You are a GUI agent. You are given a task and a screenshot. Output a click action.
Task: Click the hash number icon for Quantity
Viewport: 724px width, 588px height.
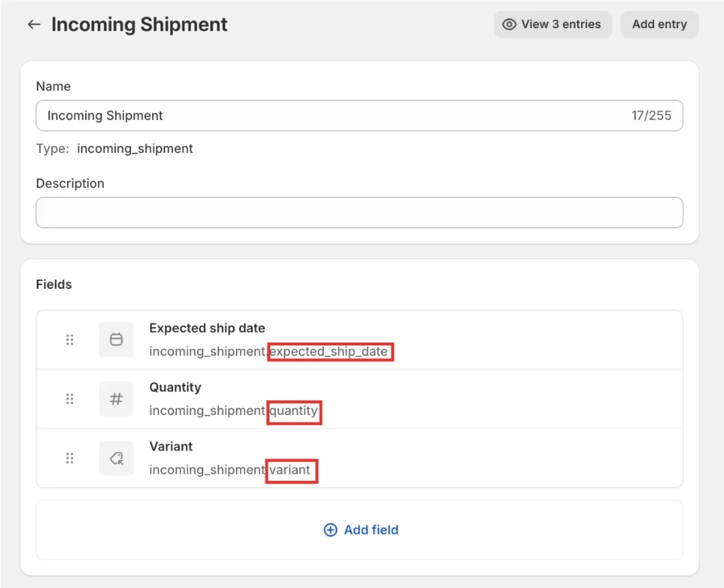click(116, 399)
